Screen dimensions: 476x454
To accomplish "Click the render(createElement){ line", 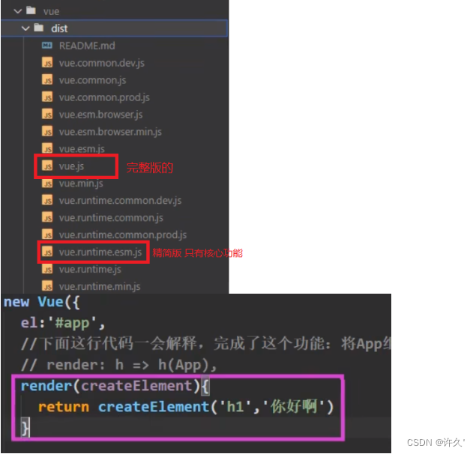I will coord(115,386).
